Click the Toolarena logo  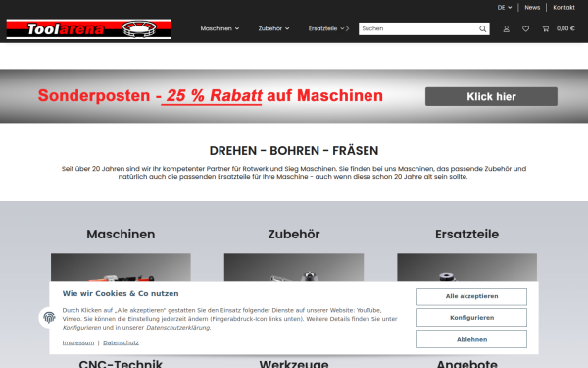click(89, 28)
